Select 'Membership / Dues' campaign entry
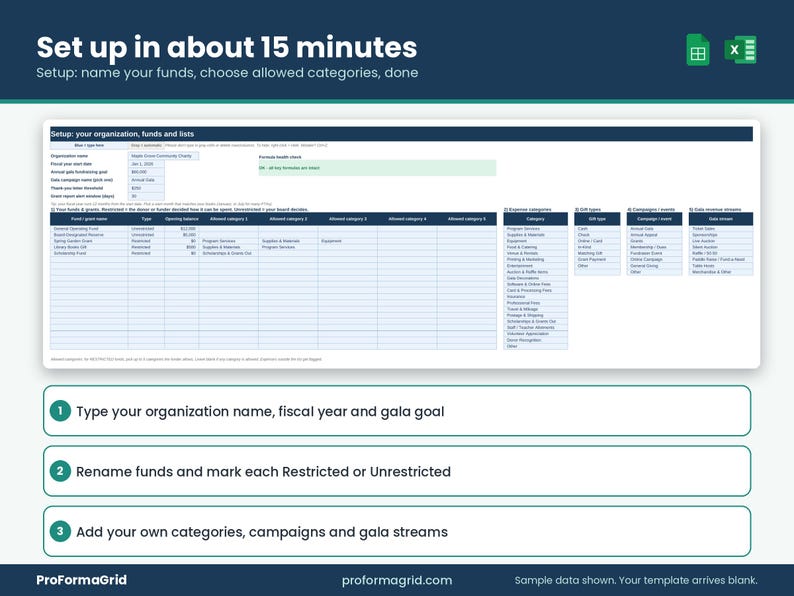This screenshot has height=596, width=794. 654,247
